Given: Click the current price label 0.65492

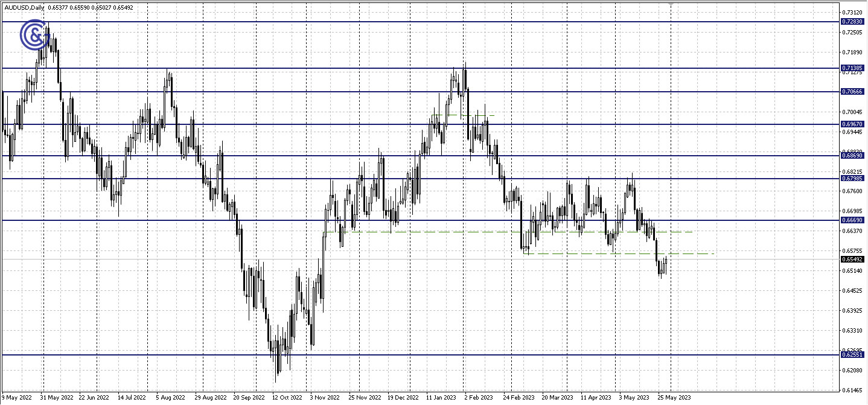Looking at the screenshot, I should (x=854, y=259).
